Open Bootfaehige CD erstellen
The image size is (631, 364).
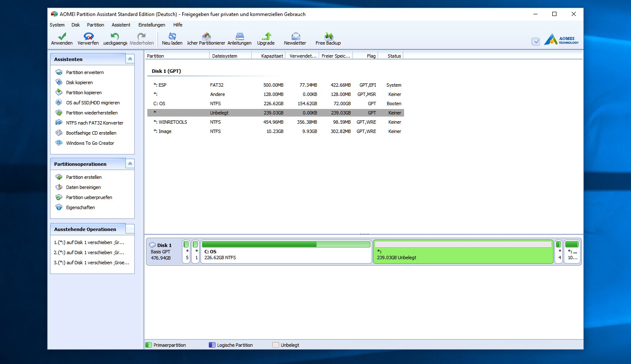coord(91,133)
